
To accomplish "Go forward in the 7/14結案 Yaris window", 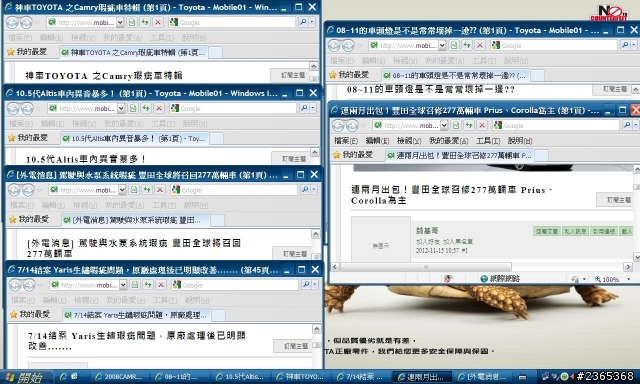I will point(29,285).
